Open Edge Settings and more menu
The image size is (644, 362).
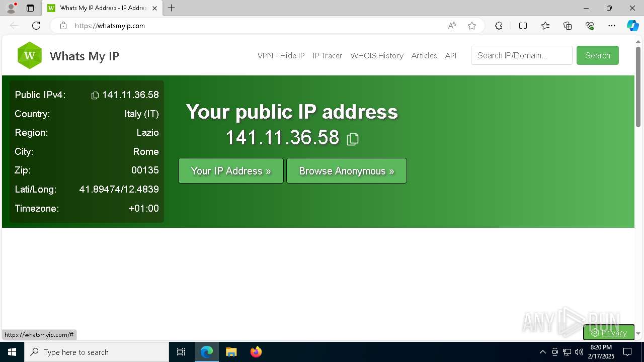tap(612, 26)
